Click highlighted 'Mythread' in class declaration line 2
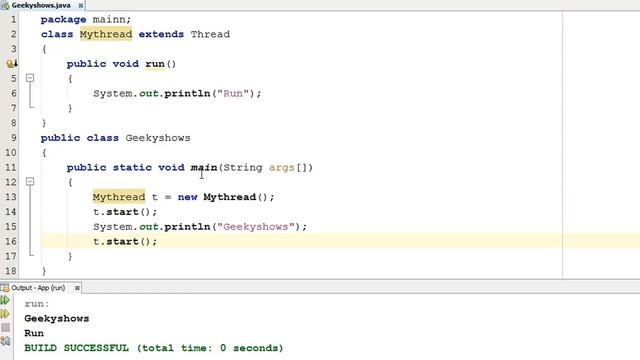Viewport: 640px width, 360px height. 106,34
